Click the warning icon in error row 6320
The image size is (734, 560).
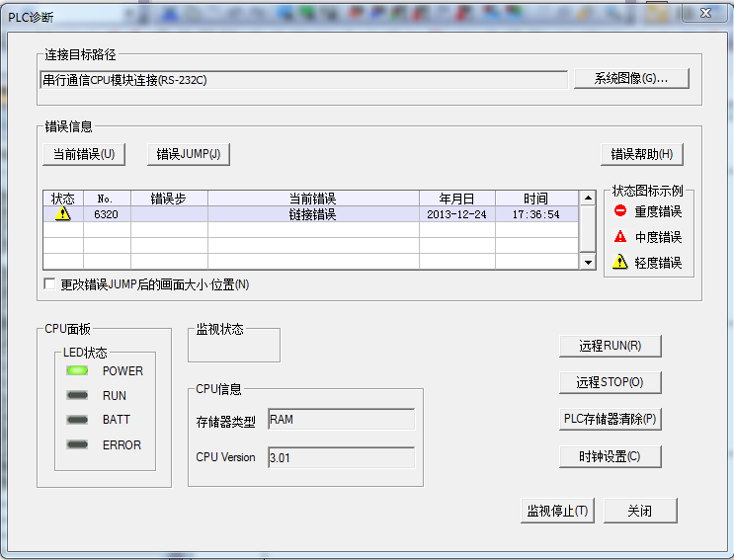tap(63, 213)
